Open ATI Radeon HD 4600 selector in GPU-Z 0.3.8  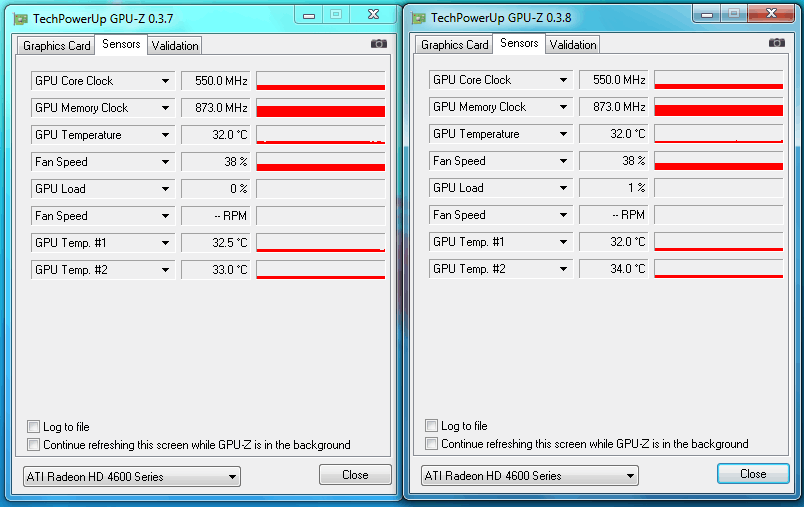(x=530, y=476)
